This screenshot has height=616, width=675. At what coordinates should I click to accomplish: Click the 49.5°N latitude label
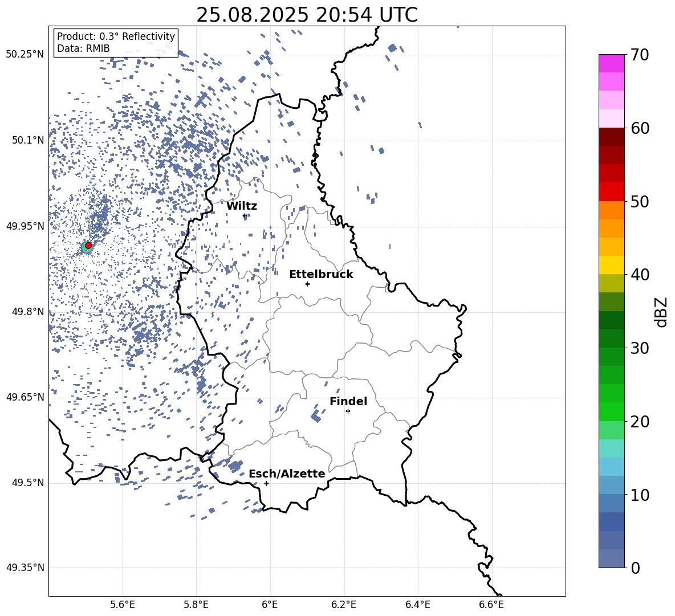click(27, 483)
